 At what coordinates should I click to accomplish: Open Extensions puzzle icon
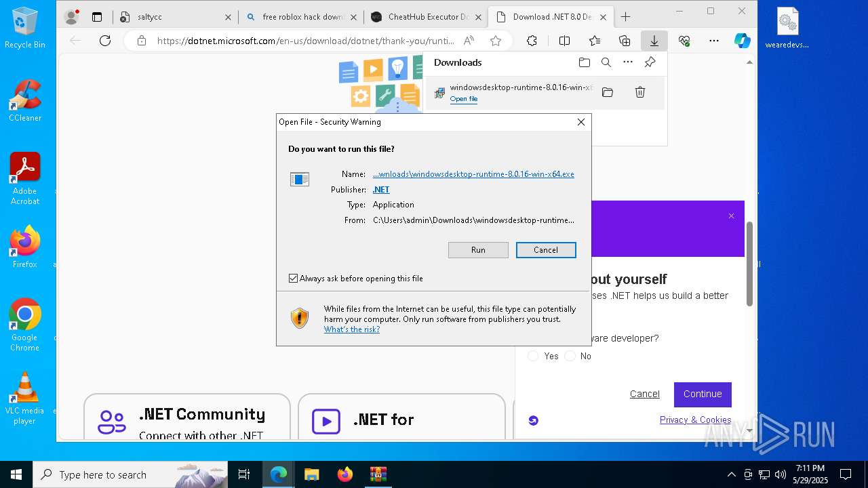click(x=532, y=41)
